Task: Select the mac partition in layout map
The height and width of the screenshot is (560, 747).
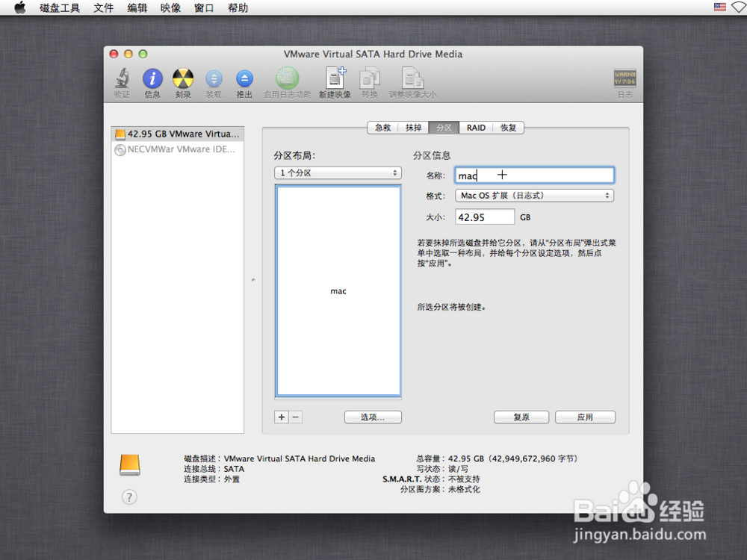Action: (x=338, y=291)
